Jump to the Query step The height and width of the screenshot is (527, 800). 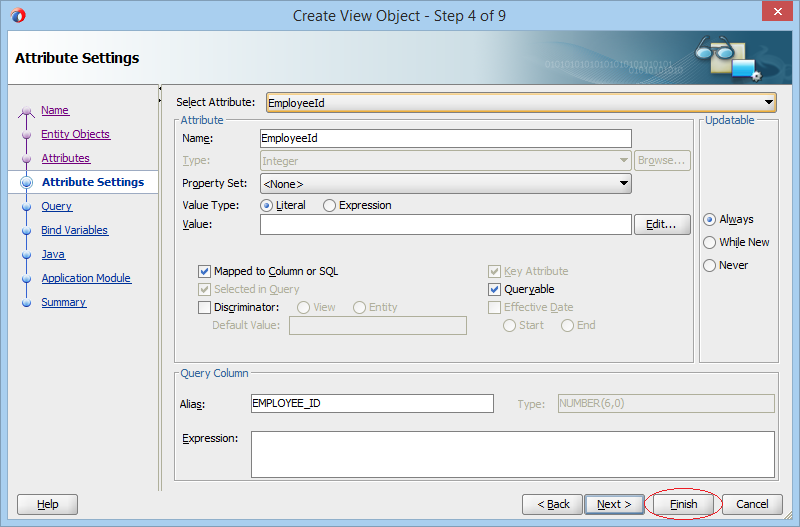point(57,206)
